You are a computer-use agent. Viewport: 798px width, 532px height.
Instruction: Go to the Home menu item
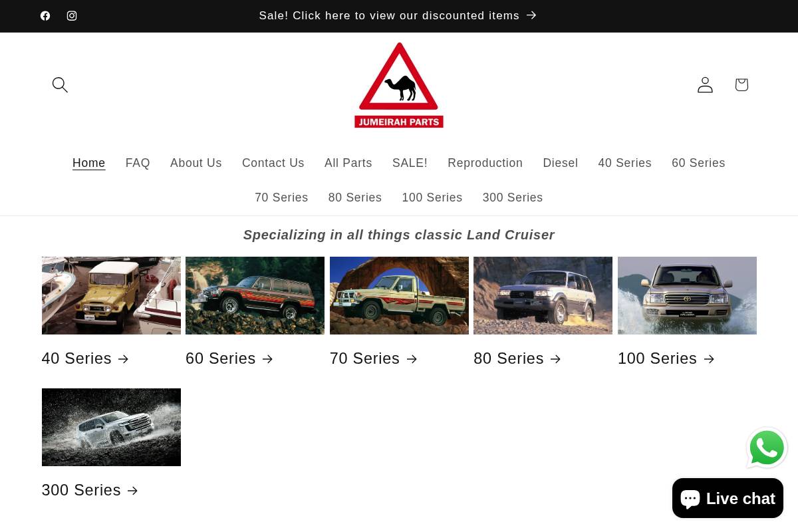[x=89, y=163]
